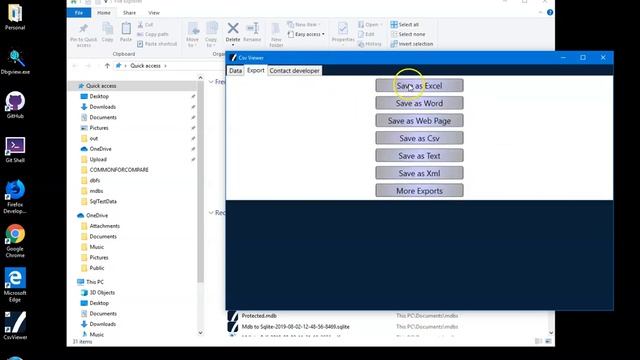Screen dimensions: 640x360
Task: Click Save as Csv button
Action: coord(419,138)
